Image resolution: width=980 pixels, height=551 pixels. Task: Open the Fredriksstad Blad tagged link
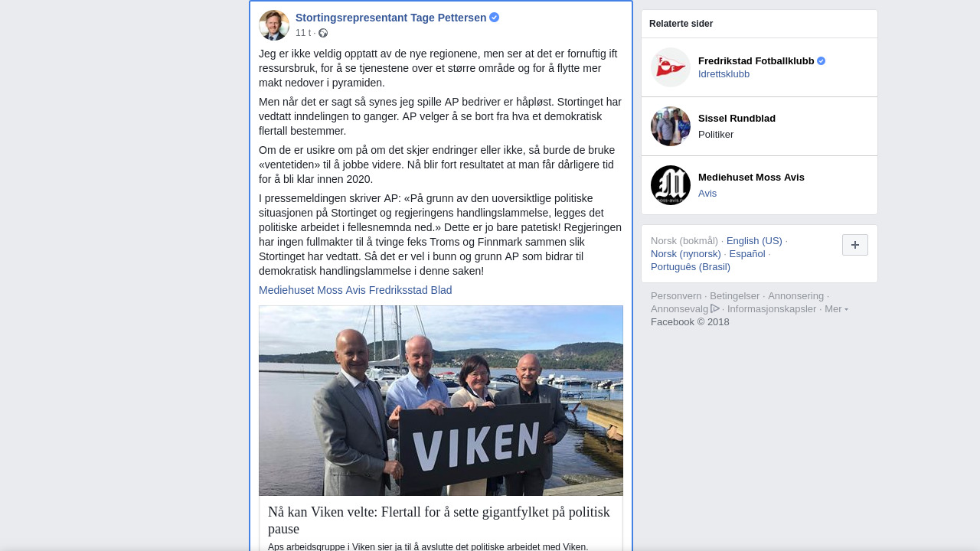click(x=410, y=290)
